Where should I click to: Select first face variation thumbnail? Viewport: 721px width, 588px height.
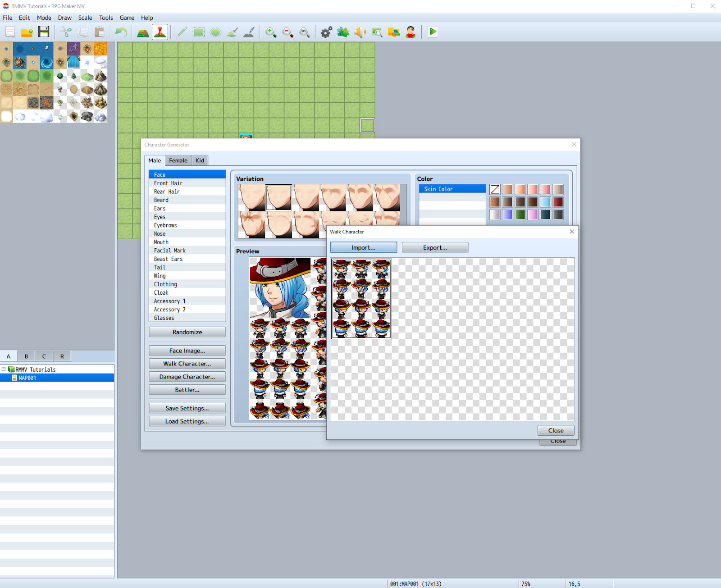252,197
